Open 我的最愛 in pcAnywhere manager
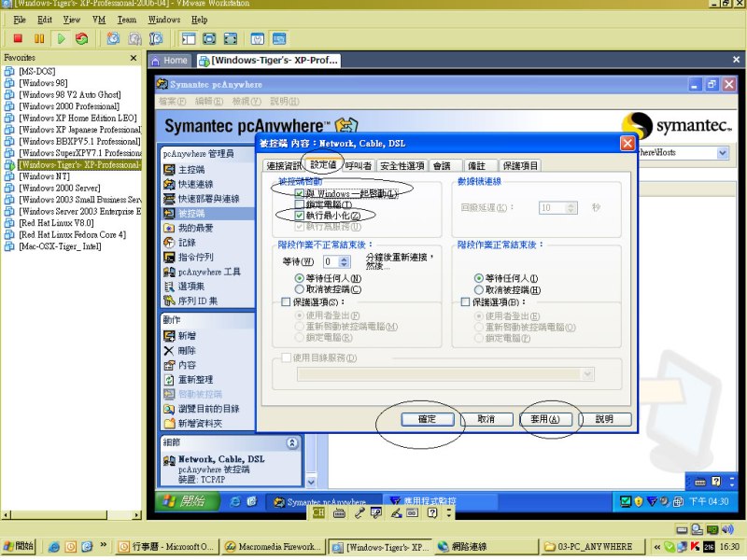 195,228
